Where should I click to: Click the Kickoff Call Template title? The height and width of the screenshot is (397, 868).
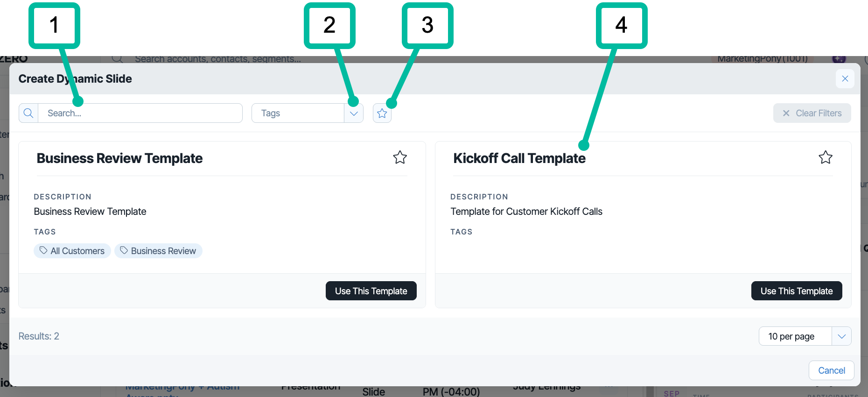pyautogui.click(x=519, y=158)
